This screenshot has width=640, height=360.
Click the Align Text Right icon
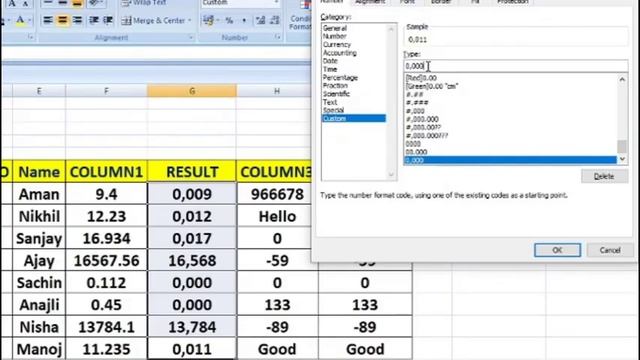[77, 20]
